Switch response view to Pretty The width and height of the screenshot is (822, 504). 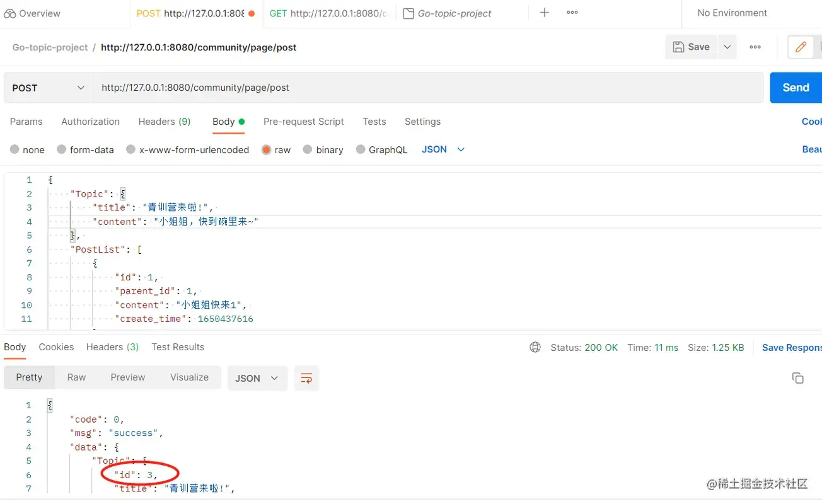pyautogui.click(x=29, y=377)
